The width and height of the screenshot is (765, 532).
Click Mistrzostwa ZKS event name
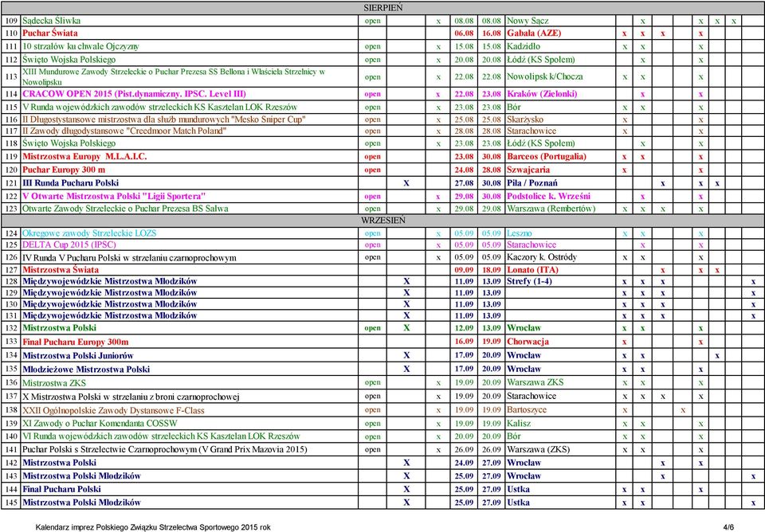[54, 383]
